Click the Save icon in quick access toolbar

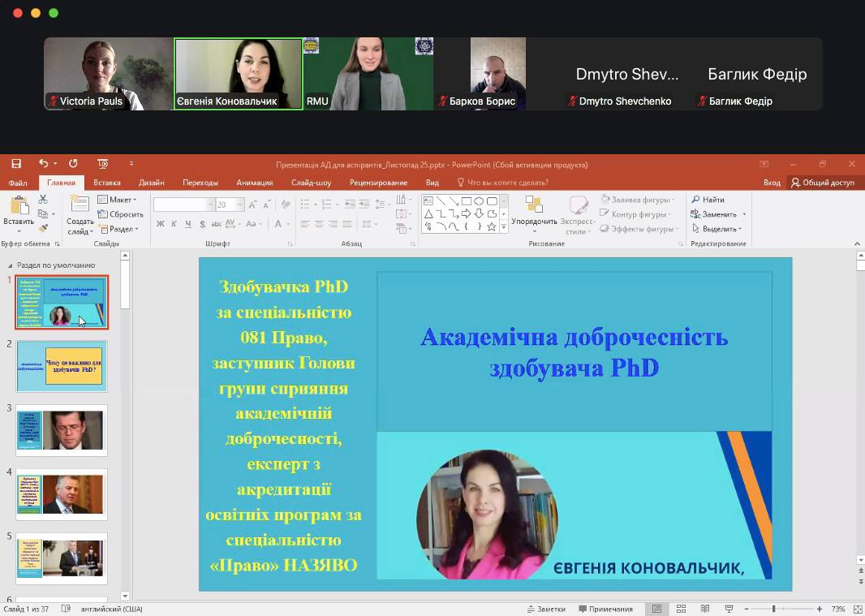(16, 164)
